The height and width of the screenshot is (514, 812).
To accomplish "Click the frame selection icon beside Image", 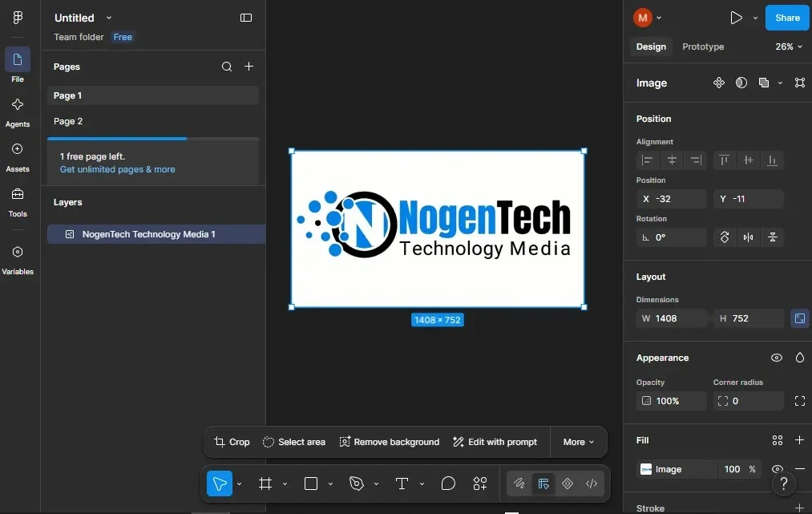I will [x=800, y=83].
